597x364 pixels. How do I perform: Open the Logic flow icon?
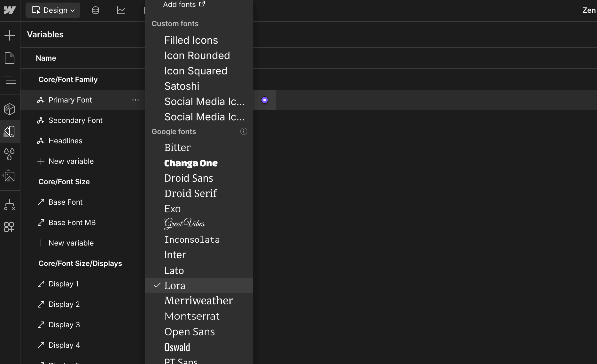point(10,205)
